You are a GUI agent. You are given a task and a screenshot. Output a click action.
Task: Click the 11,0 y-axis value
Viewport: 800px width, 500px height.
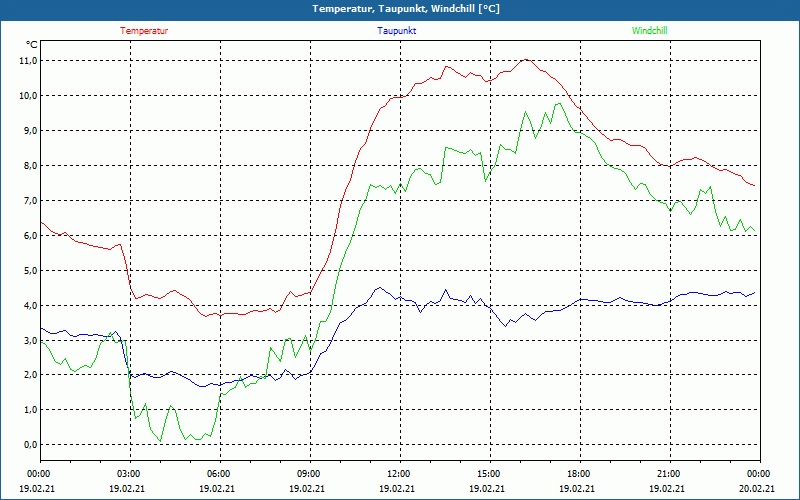click(x=29, y=61)
